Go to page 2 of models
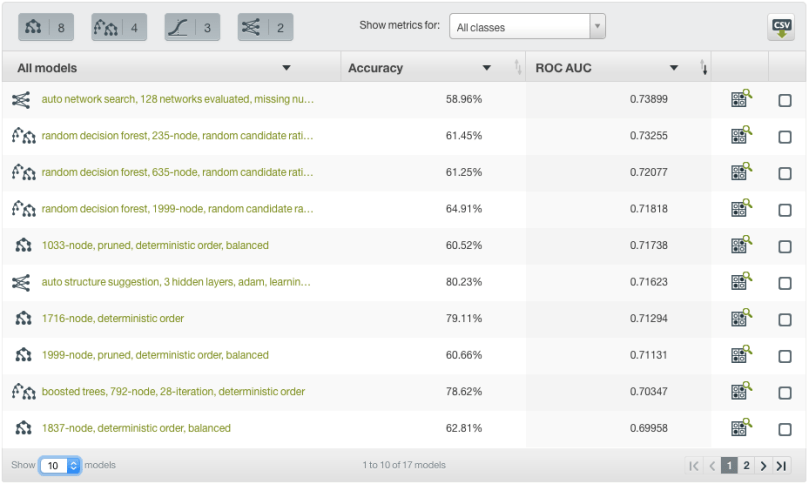 coord(746,466)
